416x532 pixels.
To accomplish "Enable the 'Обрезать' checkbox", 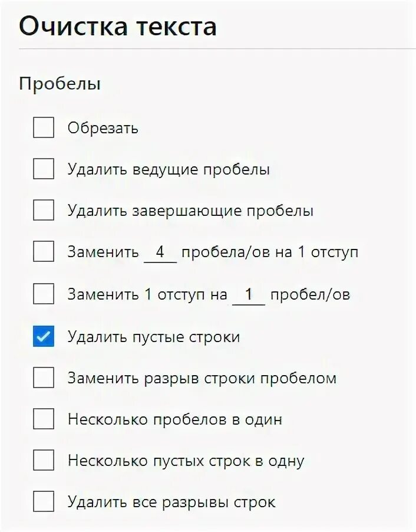I will tap(44, 127).
